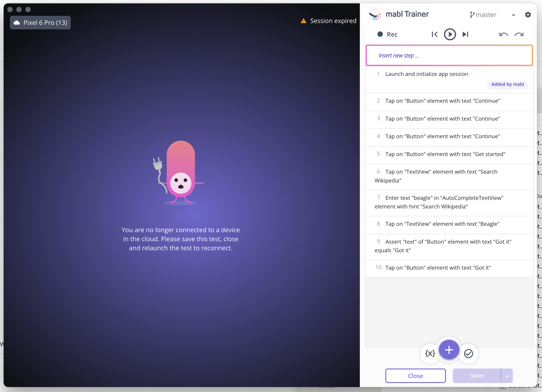Select step 10 Tap Got it
This screenshot has height=392, width=542.
pos(438,268)
